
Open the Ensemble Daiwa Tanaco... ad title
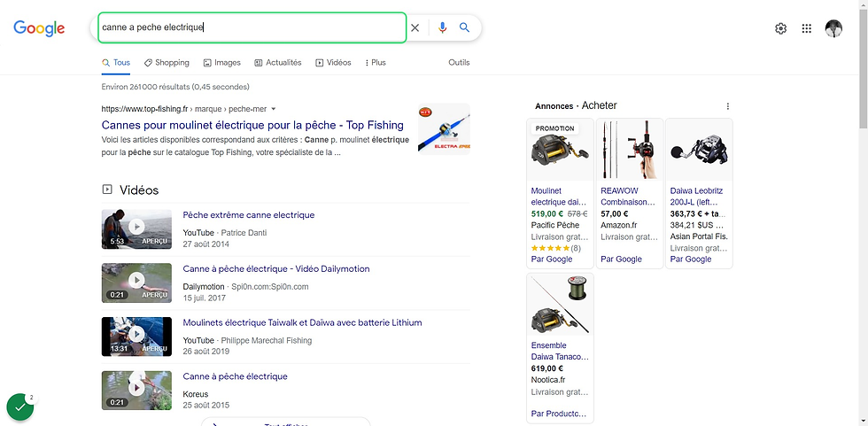(560, 352)
